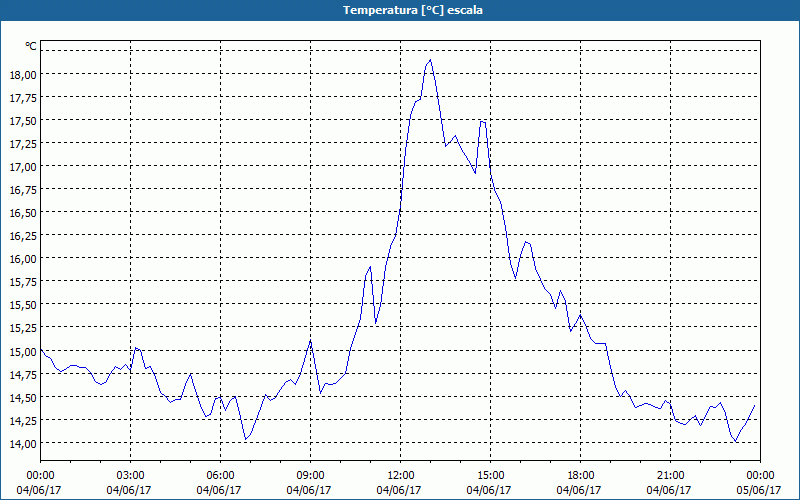Select the 18:00 time label
800x500 pixels.
pos(581,476)
